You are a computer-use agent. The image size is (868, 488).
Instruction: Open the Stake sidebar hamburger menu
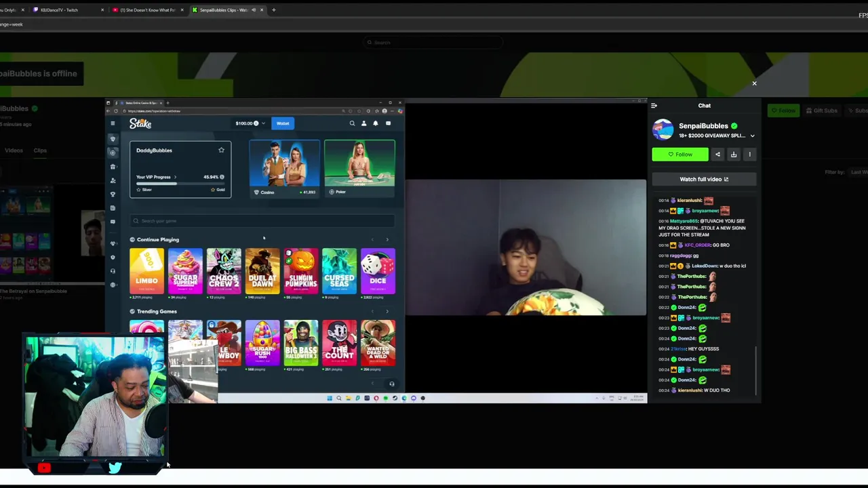point(113,123)
